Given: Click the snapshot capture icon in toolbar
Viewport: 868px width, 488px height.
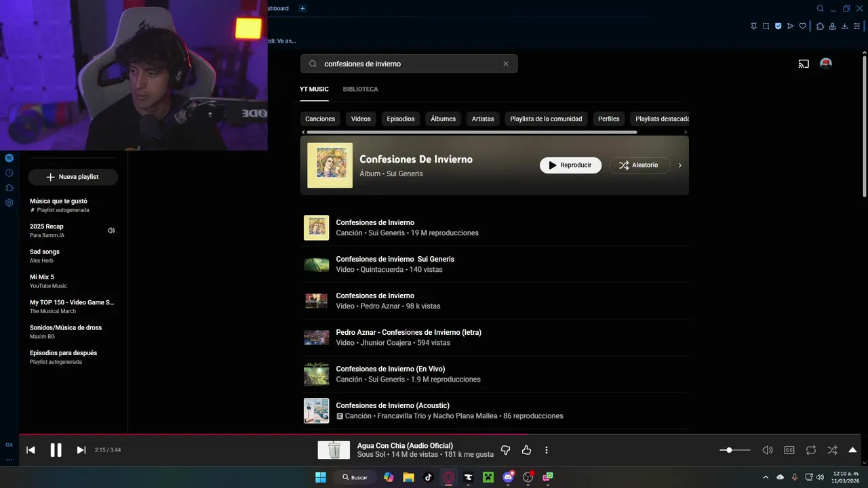Looking at the screenshot, I should pos(766,26).
